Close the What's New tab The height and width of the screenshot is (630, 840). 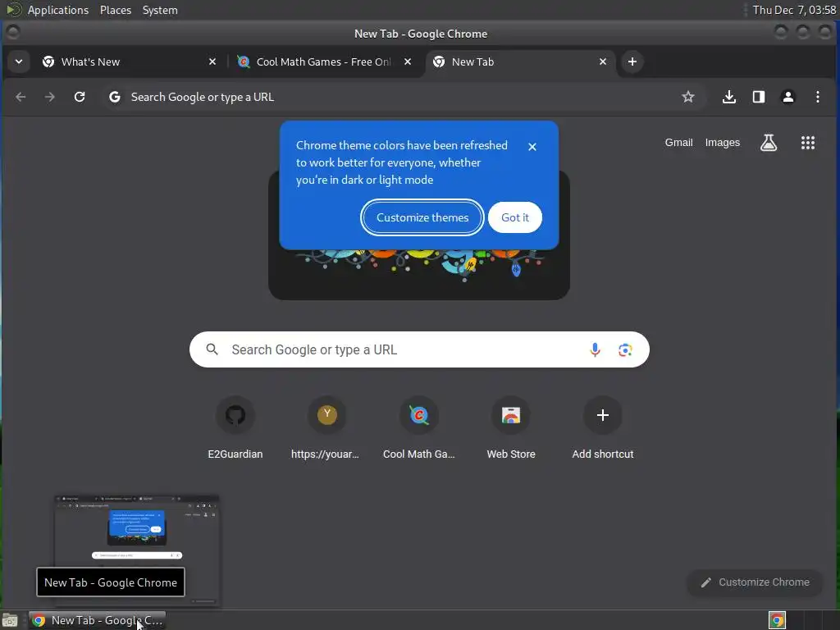(x=212, y=62)
